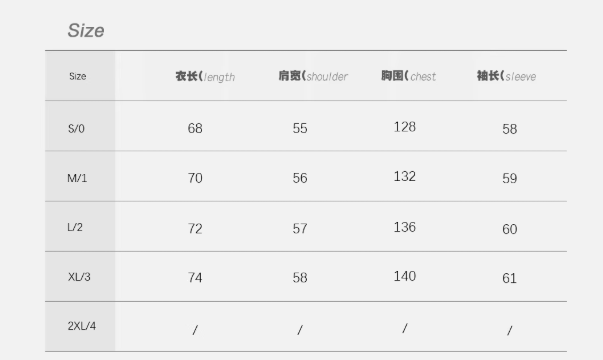Select the L/2 size row label

coord(75,227)
